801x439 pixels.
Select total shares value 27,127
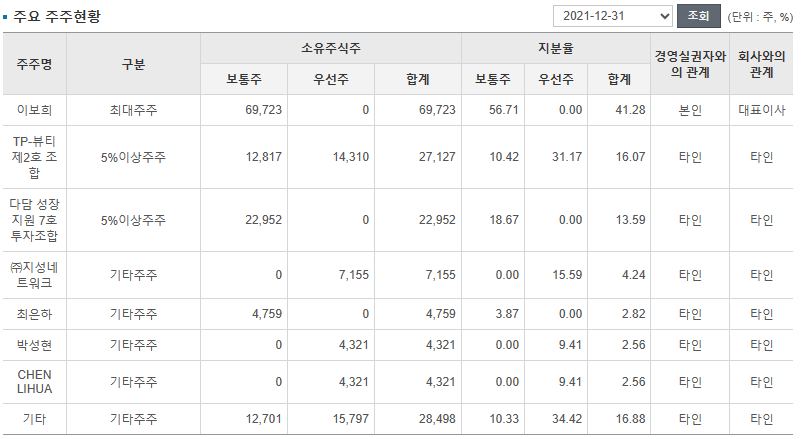[437, 157]
